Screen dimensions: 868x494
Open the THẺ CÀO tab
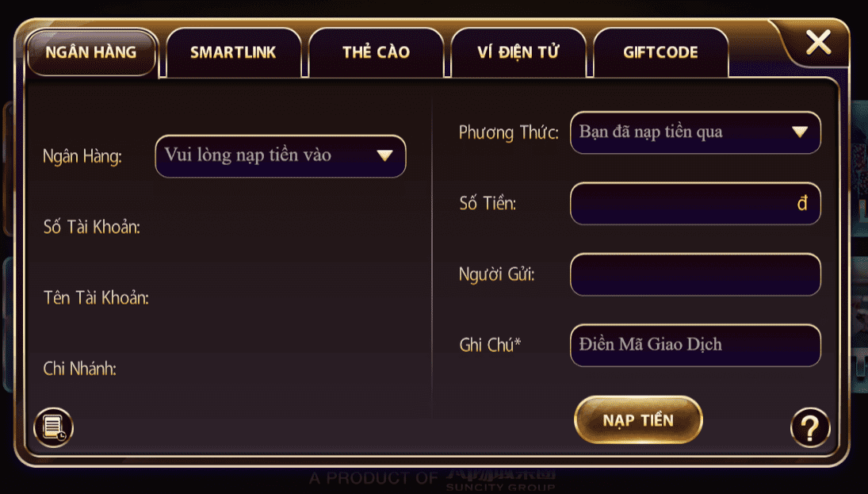coord(376,51)
